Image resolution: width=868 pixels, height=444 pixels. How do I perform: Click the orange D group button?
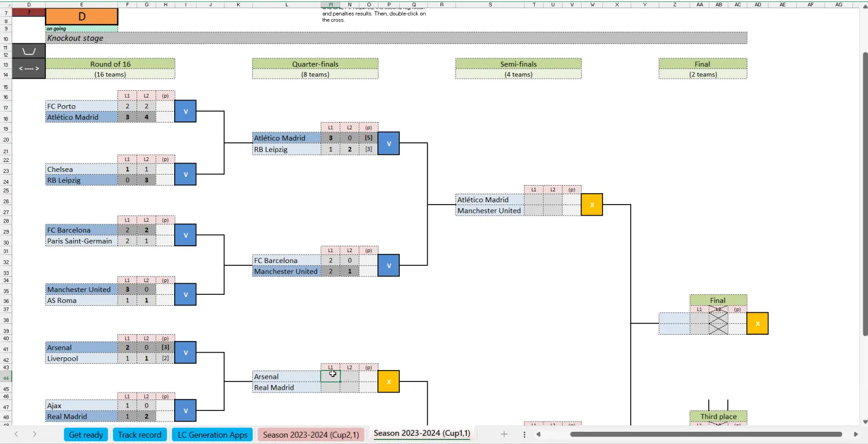click(x=82, y=17)
